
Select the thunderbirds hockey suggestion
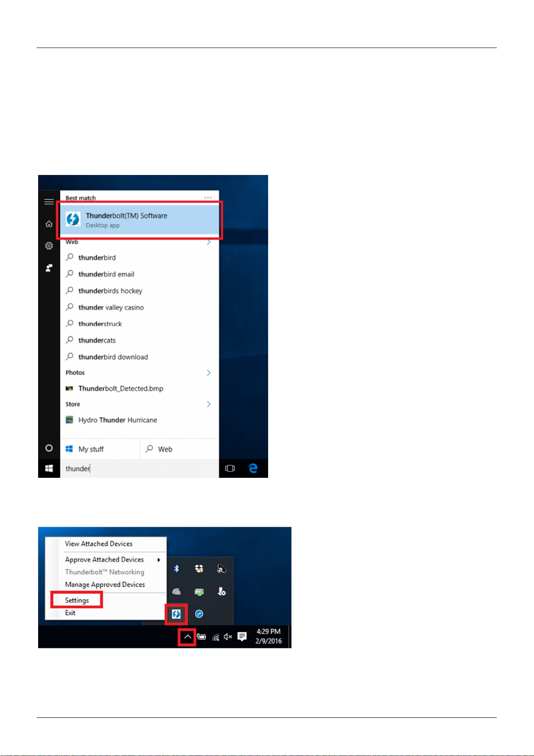click(x=139, y=291)
